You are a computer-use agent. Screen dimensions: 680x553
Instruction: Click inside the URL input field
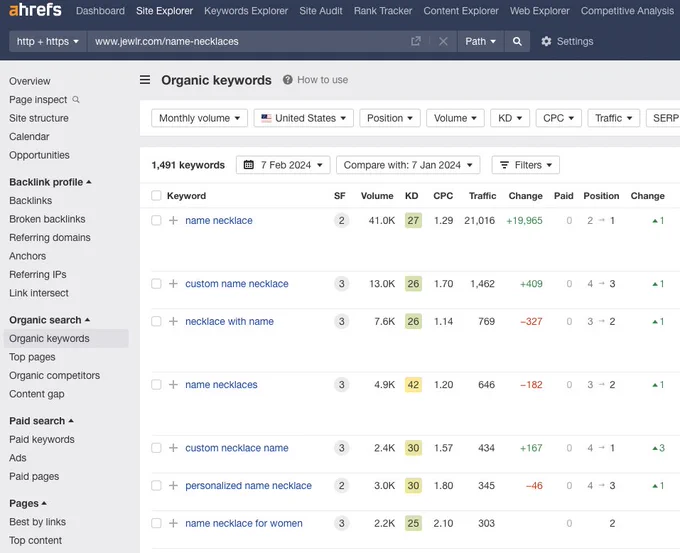click(x=247, y=41)
